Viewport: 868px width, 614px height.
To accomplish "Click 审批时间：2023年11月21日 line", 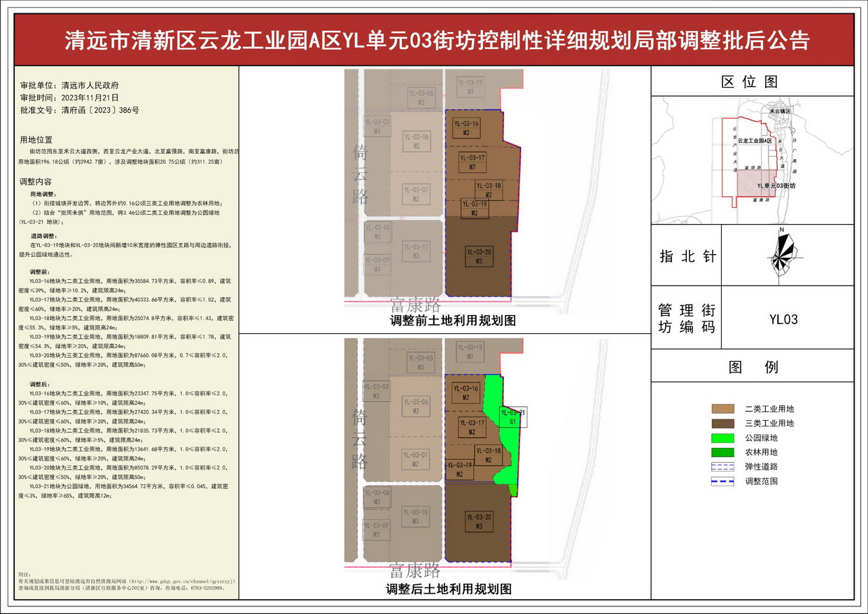I will [x=70, y=99].
